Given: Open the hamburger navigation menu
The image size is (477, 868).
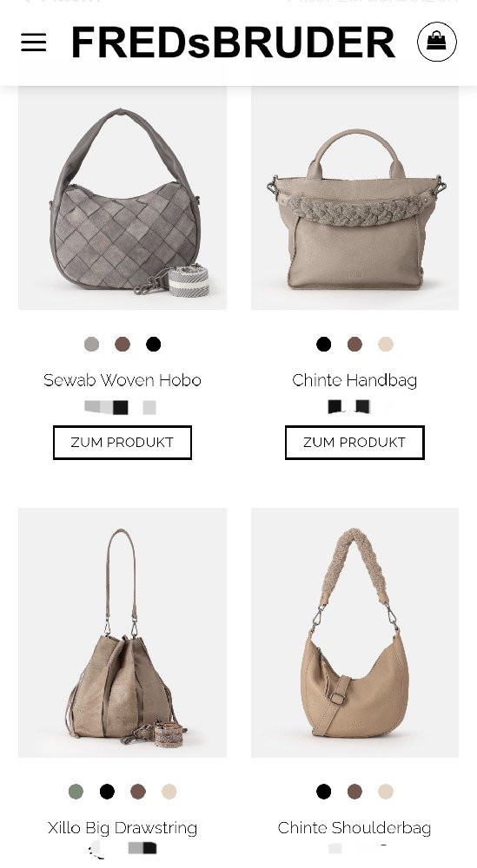Looking at the screenshot, I should pos(33,42).
